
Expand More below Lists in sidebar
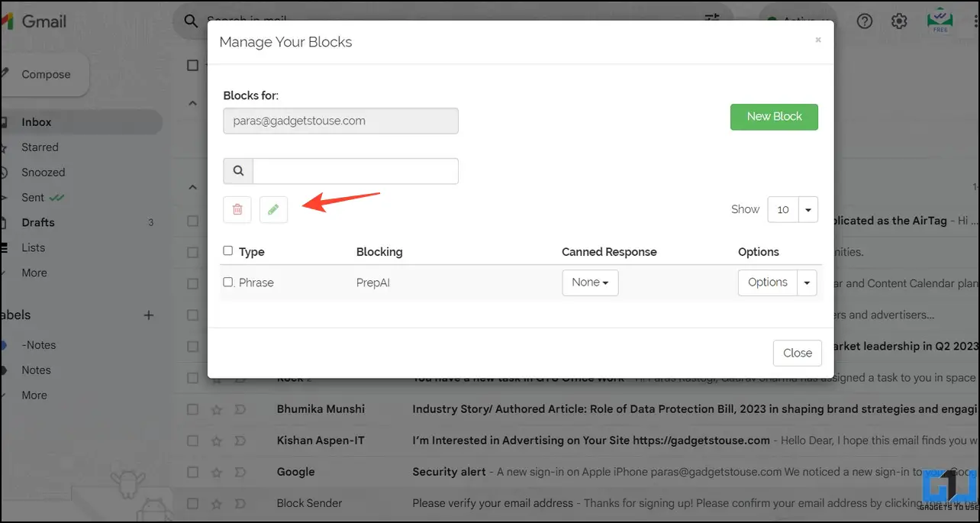tap(34, 273)
